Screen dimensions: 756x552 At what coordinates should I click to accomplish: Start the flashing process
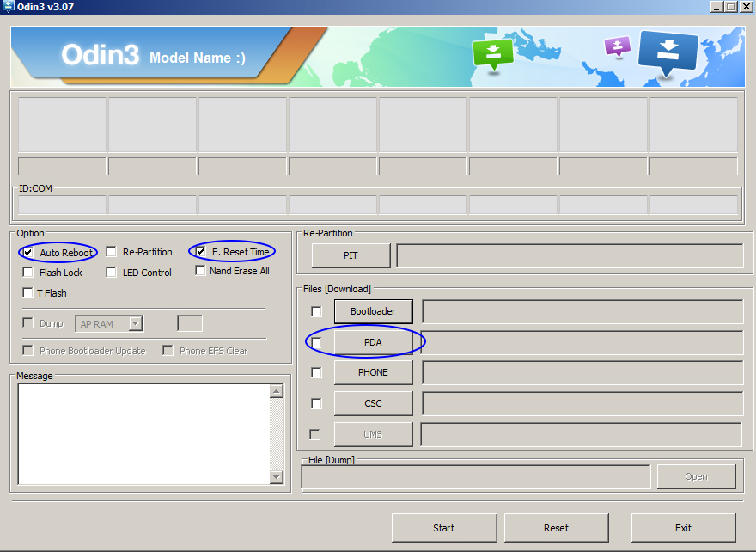coord(444,528)
